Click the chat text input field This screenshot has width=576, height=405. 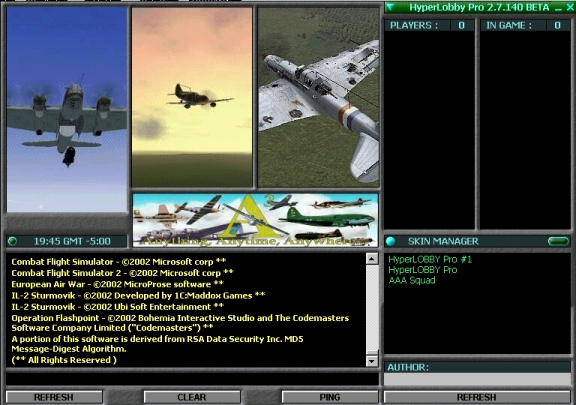pyautogui.click(x=192, y=379)
